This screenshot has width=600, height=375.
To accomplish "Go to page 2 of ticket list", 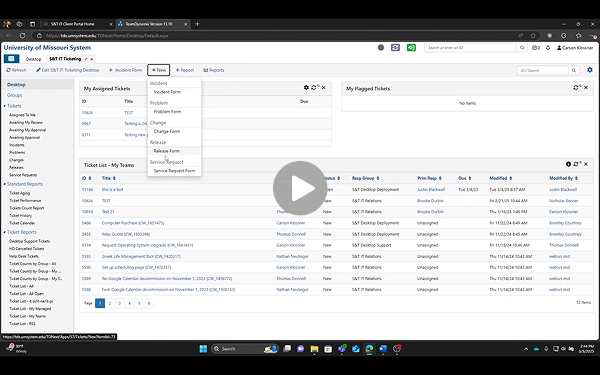I will pyautogui.click(x=110, y=303).
